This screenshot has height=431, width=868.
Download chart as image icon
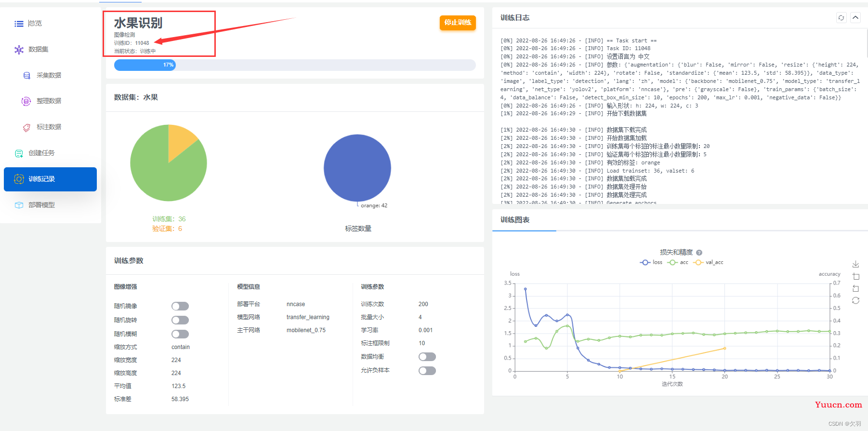(x=855, y=264)
